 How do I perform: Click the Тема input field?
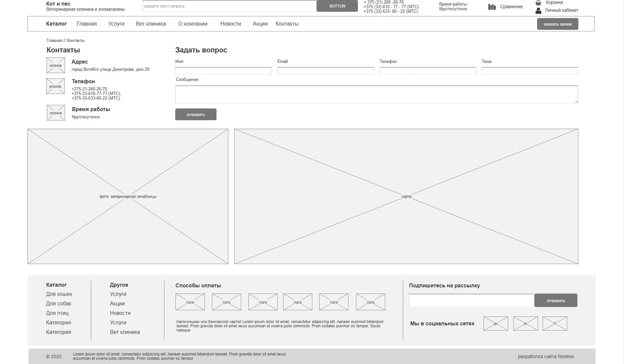[530, 71]
